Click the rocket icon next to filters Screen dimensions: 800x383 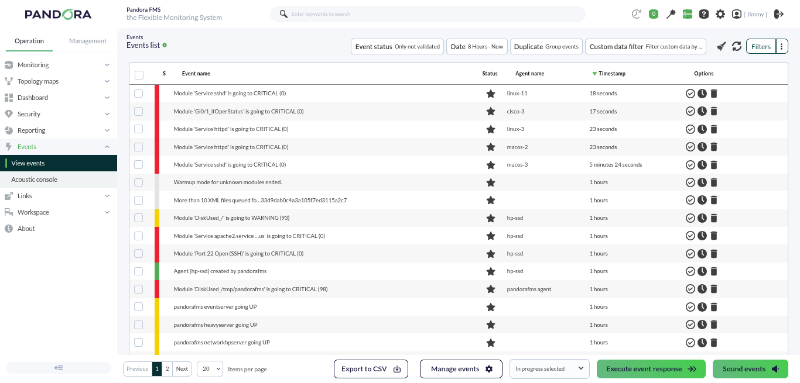pyautogui.click(x=720, y=46)
